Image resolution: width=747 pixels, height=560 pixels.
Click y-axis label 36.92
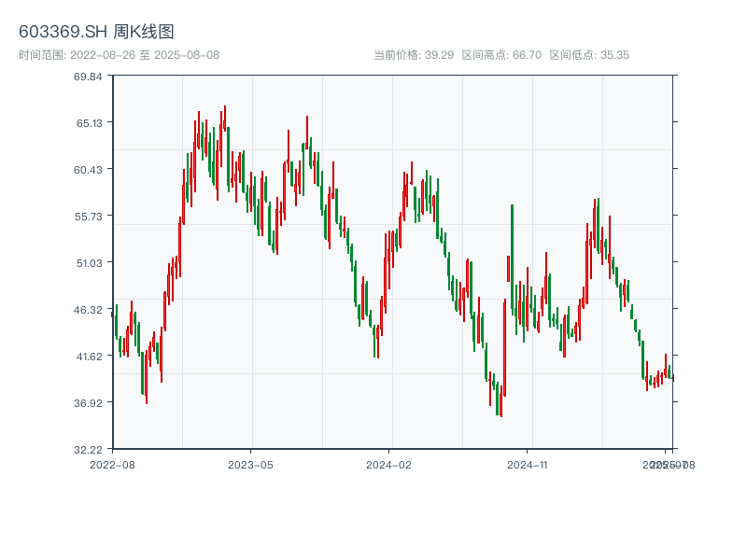click(x=88, y=403)
